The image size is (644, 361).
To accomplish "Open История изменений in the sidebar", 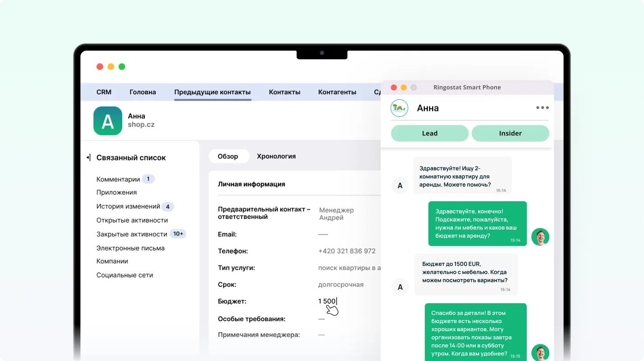I will point(128,206).
